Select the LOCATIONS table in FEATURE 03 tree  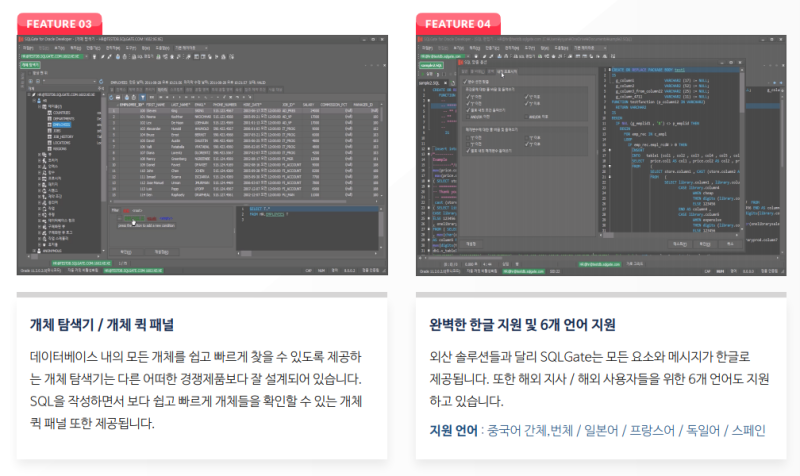(x=62, y=143)
